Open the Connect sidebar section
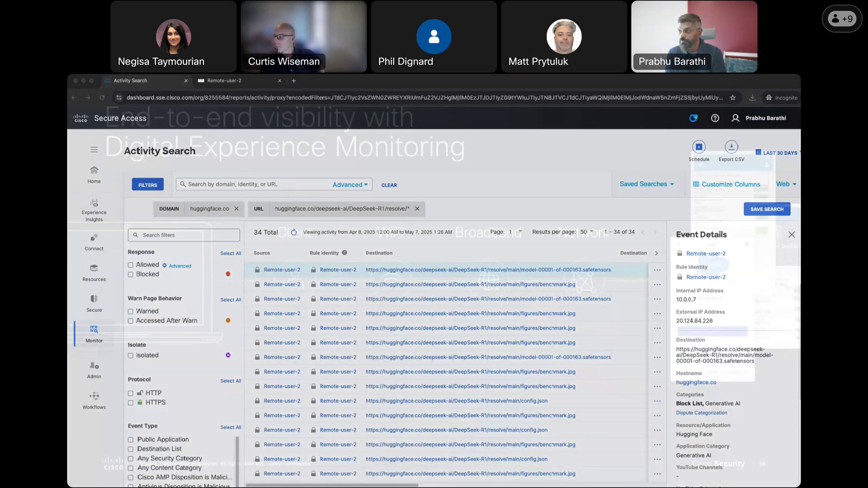 pos(94,242)
